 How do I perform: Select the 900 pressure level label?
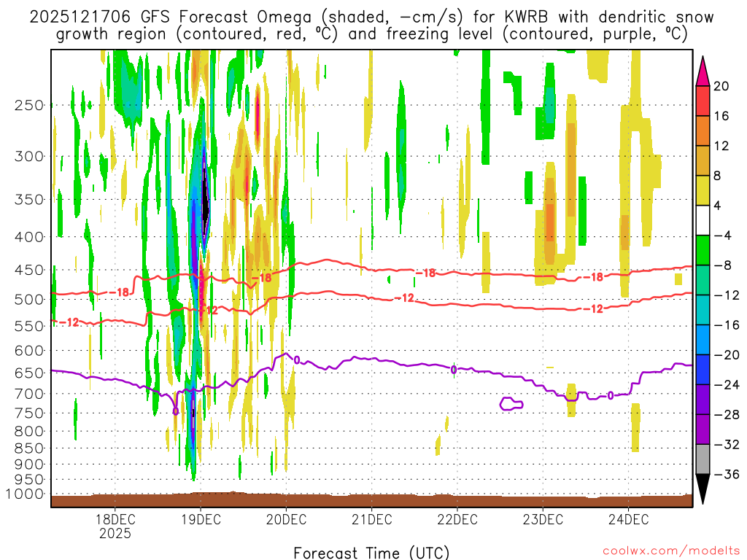click(x=29, y=464)
